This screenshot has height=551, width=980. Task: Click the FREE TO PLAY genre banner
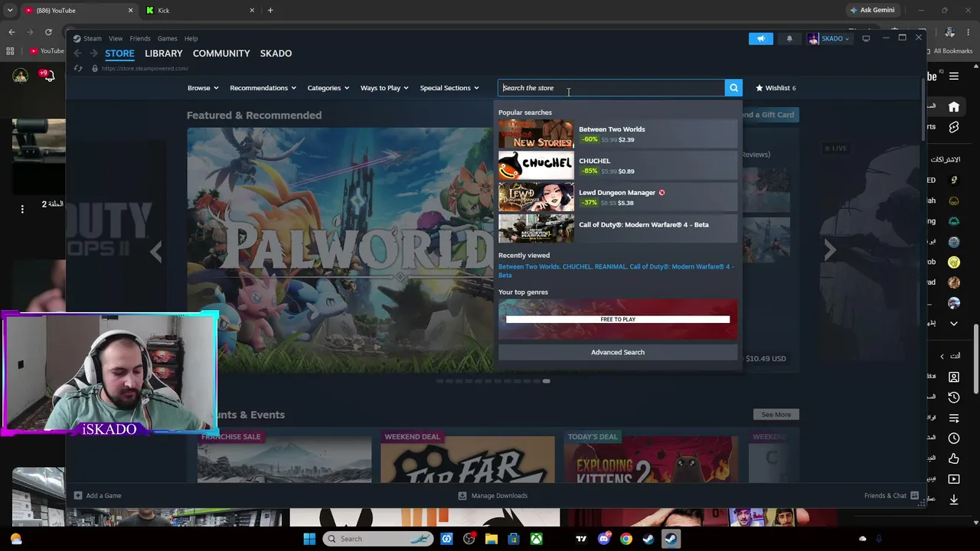[618, 319]
